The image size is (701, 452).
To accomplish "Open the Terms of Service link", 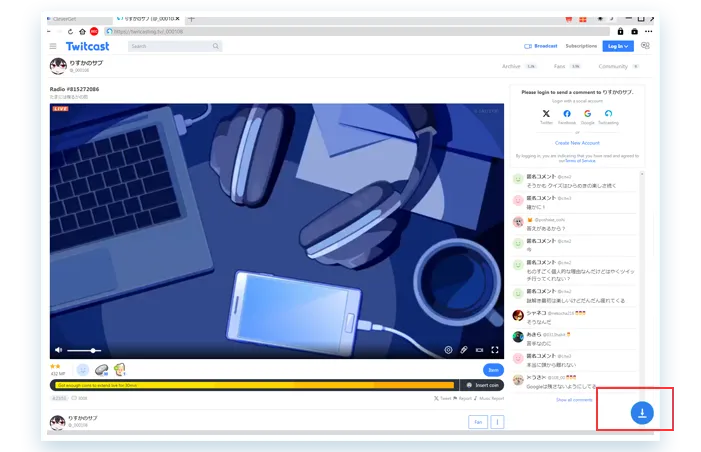I will click(580, 161).
